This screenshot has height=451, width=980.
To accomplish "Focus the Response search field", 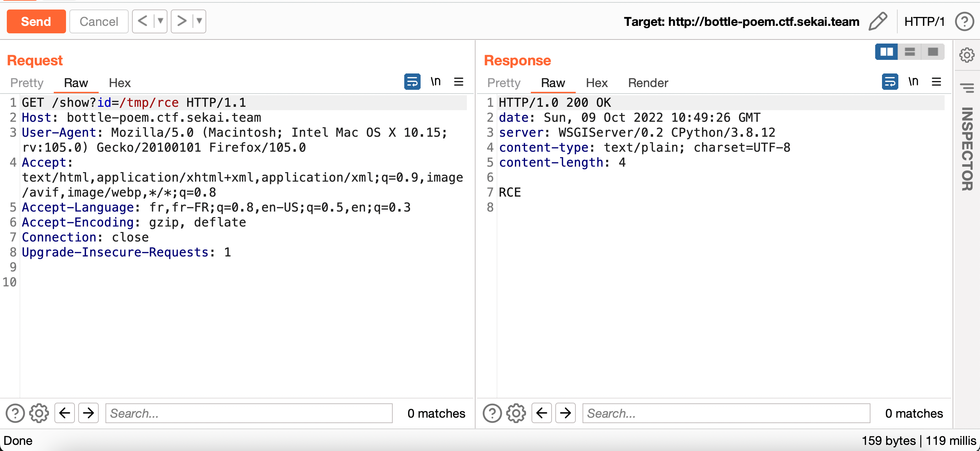I will tap(726, 413).
